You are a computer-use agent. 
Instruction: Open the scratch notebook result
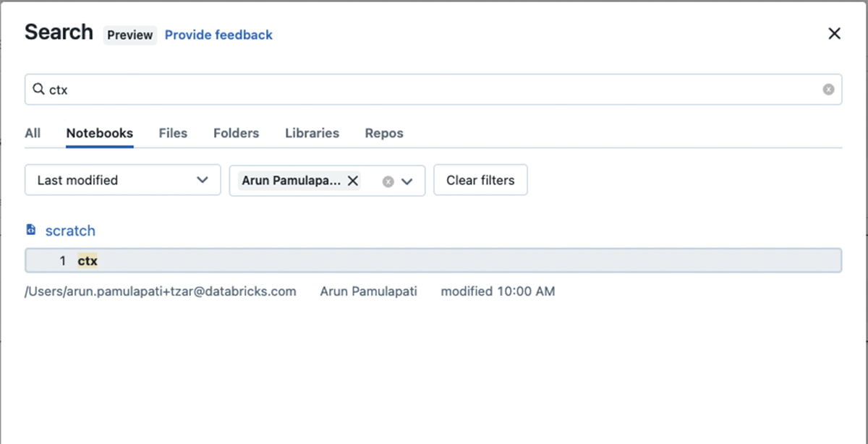click(70, 231)
